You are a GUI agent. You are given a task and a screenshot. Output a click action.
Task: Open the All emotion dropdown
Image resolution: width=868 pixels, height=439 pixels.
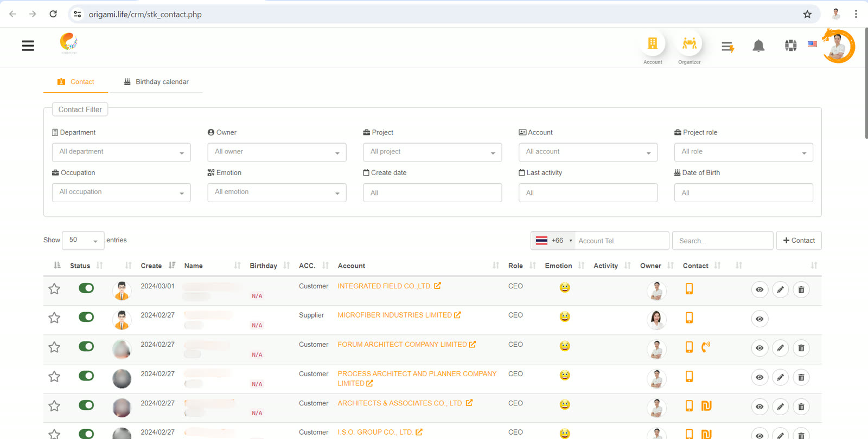pos(277,192)
